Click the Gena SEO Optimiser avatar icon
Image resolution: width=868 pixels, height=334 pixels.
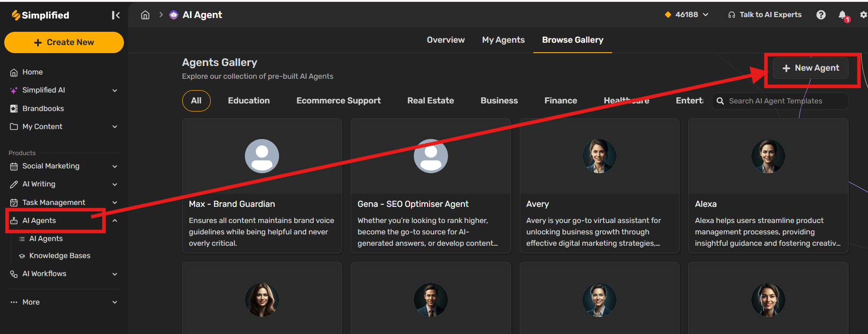[x=431, y=156]
